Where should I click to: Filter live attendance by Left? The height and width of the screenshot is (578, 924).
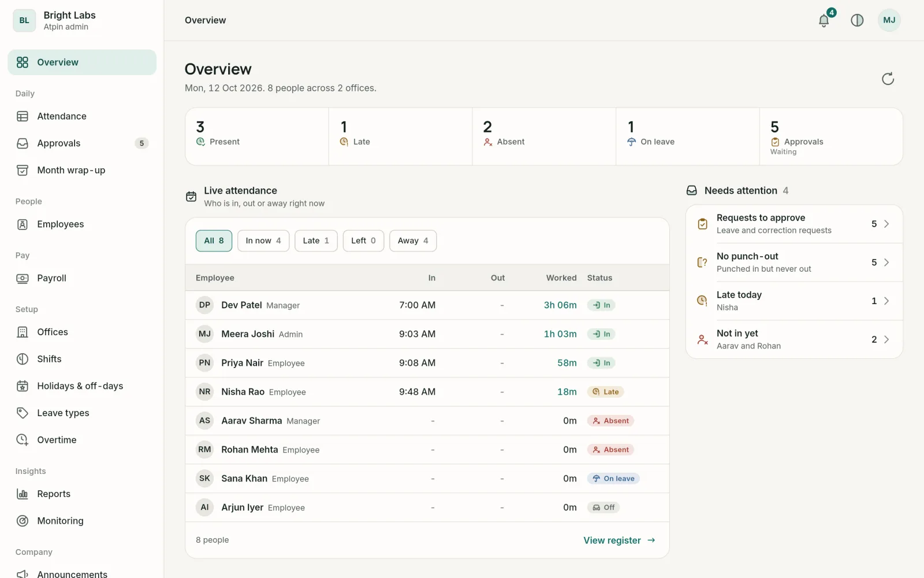coord(363,240)
